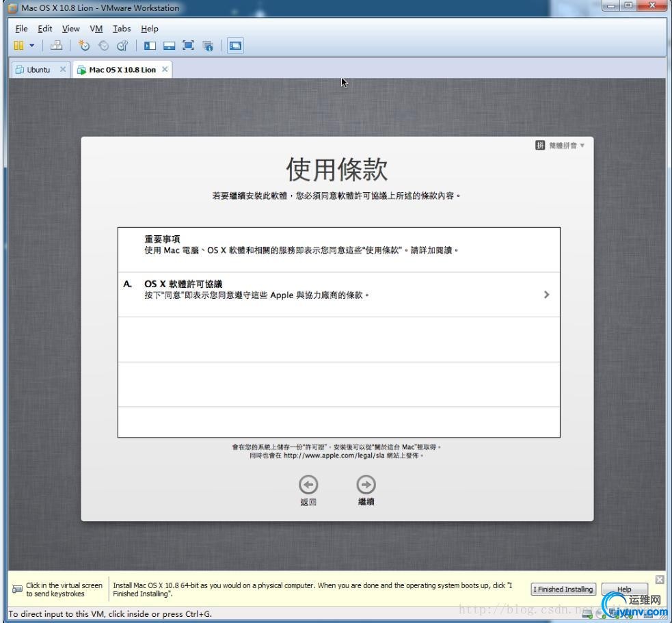Open the input method dropdown in installer
Image resolution: width=672 pixels, height=623 pixels.
[x=560, y=146]
